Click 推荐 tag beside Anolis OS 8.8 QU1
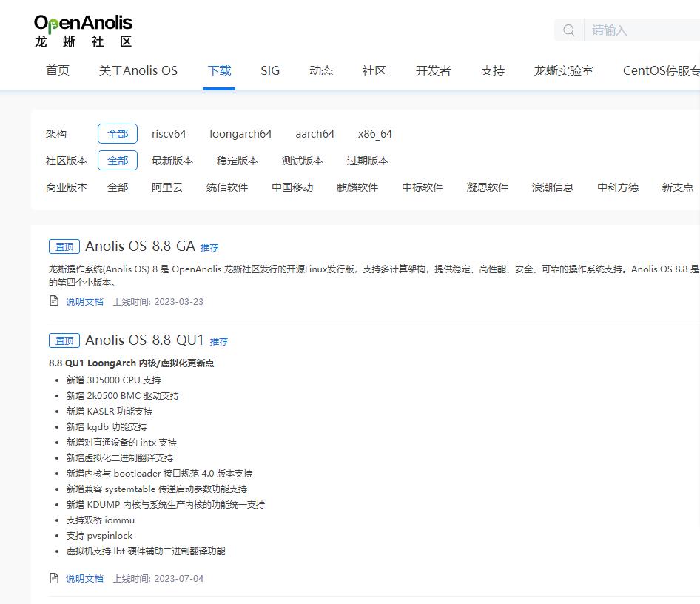The height and width of the screenshot is (604, 700). (x=219, y=341)
